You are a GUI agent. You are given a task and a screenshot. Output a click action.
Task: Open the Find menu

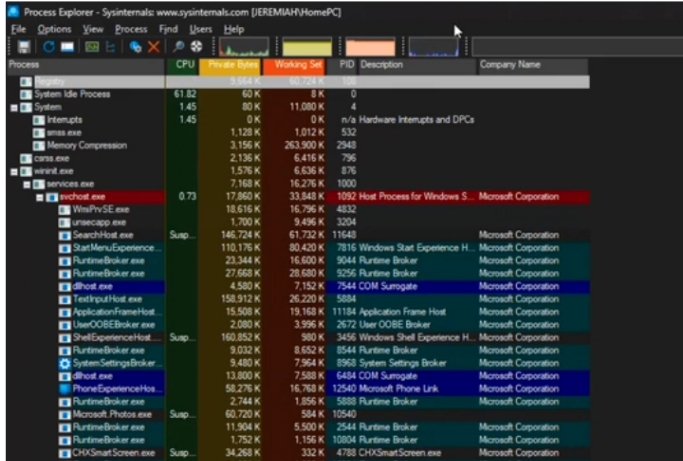(x=168, y=29)
